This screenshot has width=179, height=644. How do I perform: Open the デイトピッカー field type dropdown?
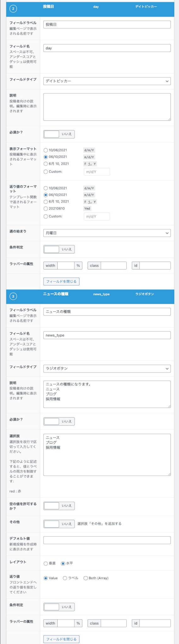click(x=107, y=81)
